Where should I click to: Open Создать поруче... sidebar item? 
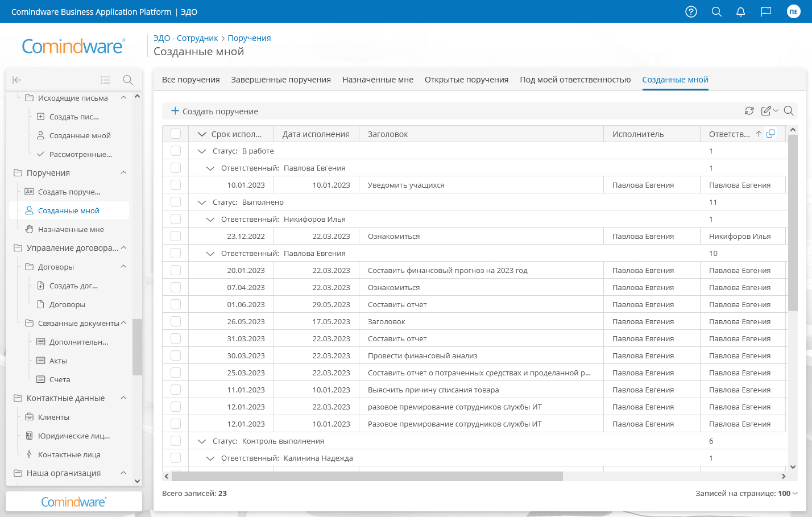coord(69,192)
